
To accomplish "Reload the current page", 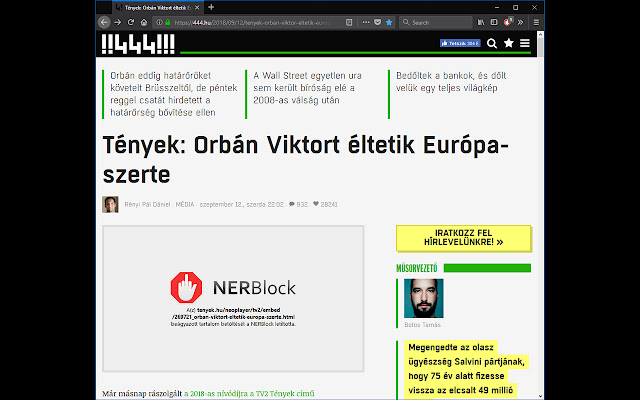I will 131,22.
